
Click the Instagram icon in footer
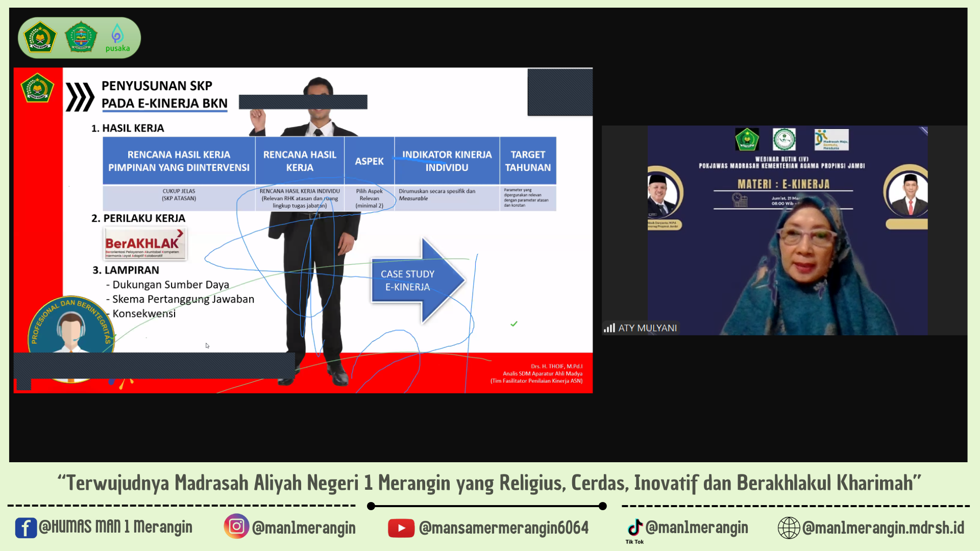click(236, 526)
